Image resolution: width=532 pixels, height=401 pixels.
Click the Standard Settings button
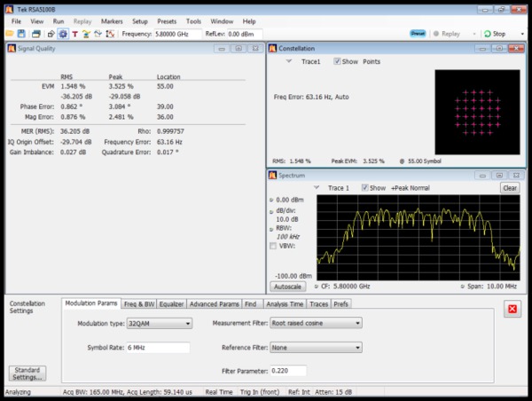pyautogui.click(x=27, y=372)
